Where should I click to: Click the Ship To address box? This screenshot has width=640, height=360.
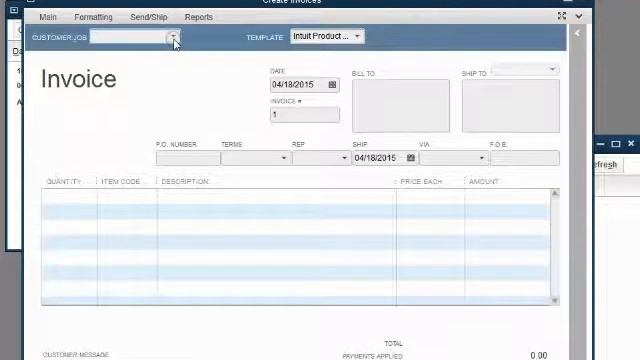(511, 106)
